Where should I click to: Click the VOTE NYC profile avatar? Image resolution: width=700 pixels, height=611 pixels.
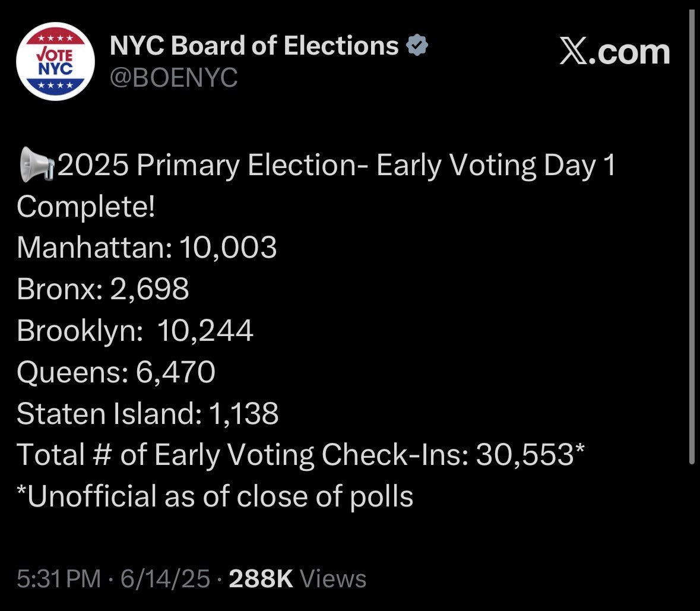coord(55,62)
